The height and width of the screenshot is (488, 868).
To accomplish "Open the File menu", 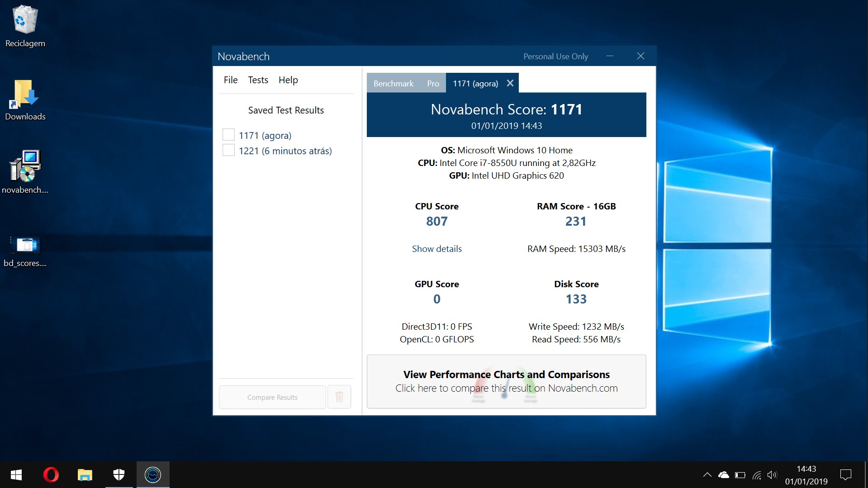I will (230, 80).
